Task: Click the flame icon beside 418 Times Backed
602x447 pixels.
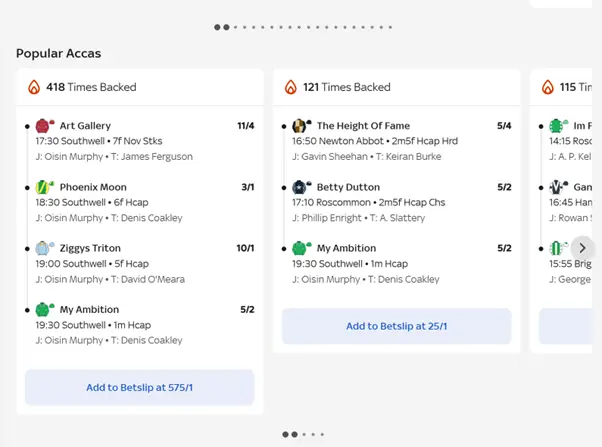Action: tap(34, 87)
